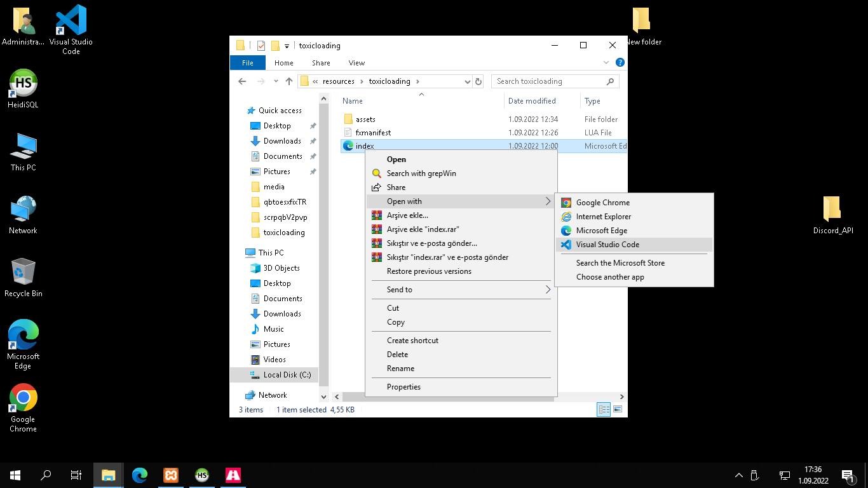
Task: Switch to details view layout icon
Action: (603, 409)
